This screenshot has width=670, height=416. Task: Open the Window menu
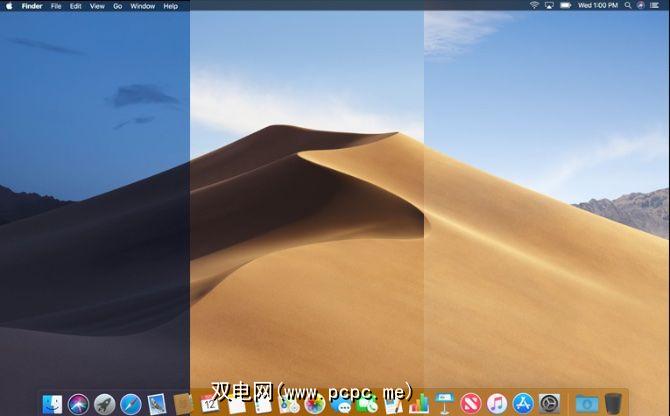143,6
